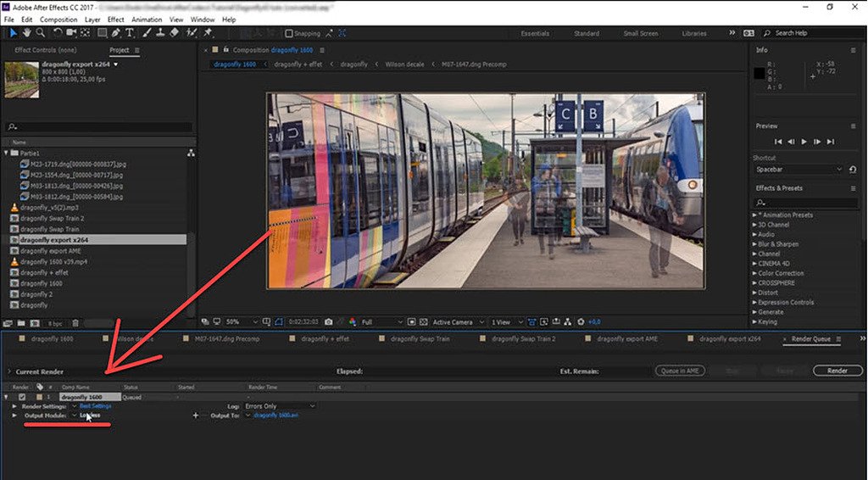Click the Reset Exposure icon
Image resolution: width=868 pixels, height=480 pixels.
(581, 321)
